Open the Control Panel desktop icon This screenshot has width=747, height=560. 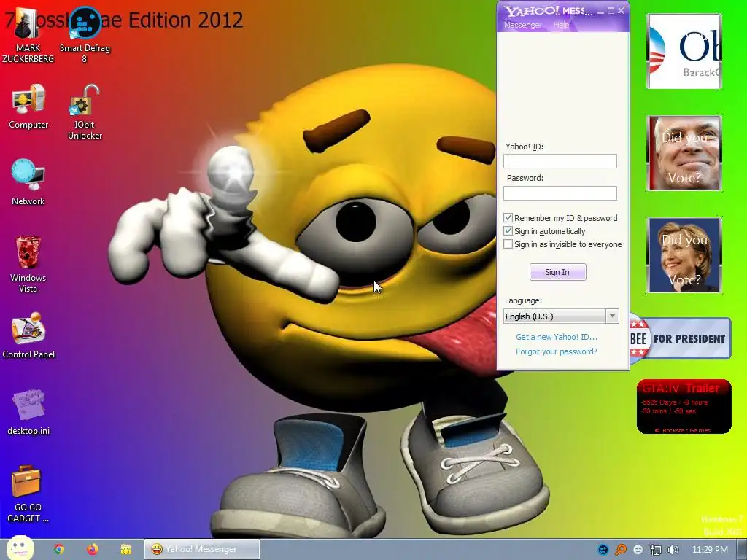point(28,335)
